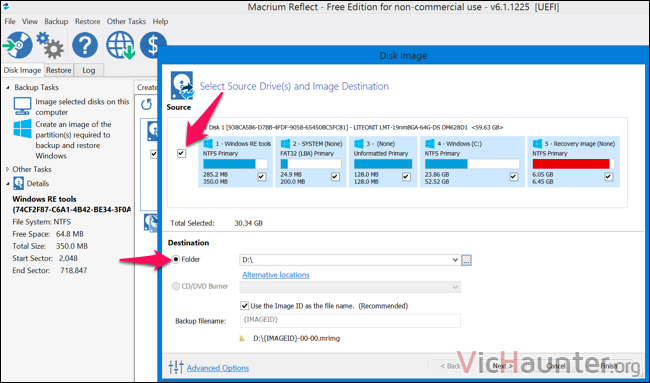Click the partition 3 (None) Windows icon
This screenshot has width=650, height=383.
coord(359,143)
